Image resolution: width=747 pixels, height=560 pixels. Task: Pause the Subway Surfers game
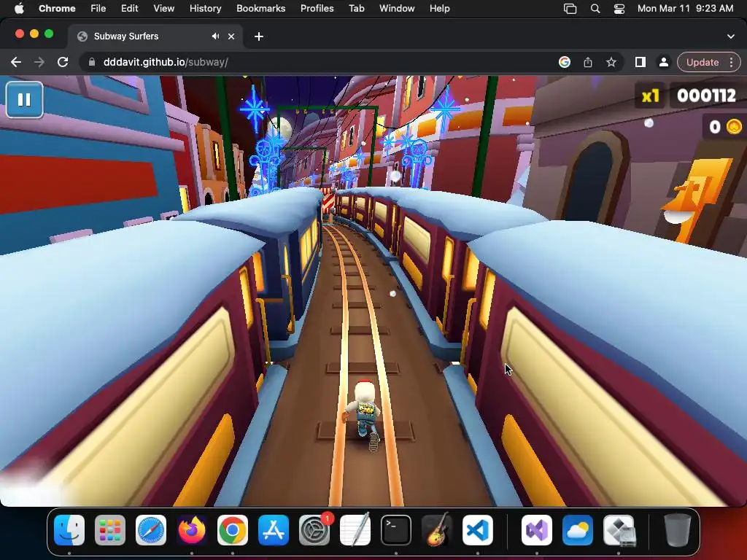point(24,99)
